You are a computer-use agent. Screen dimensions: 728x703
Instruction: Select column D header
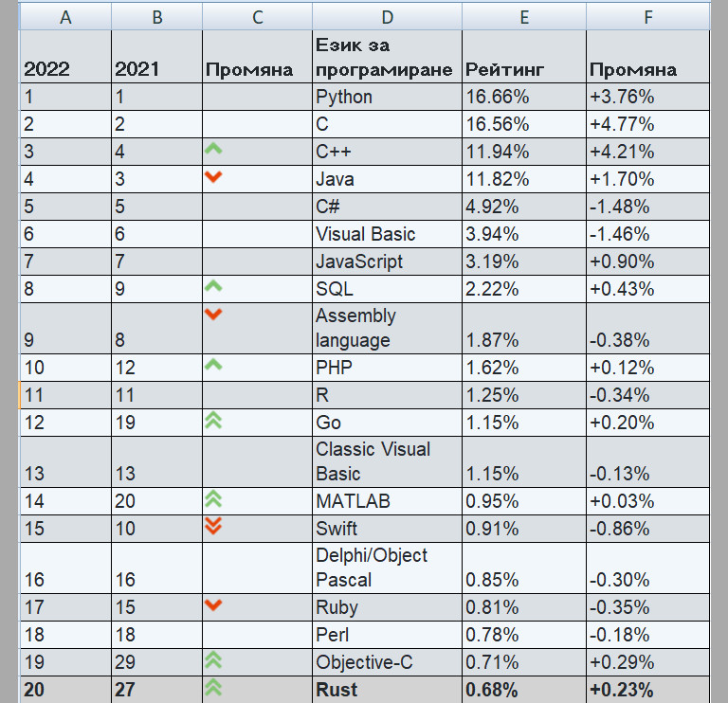pyautogui.click(x=387, y=16)
